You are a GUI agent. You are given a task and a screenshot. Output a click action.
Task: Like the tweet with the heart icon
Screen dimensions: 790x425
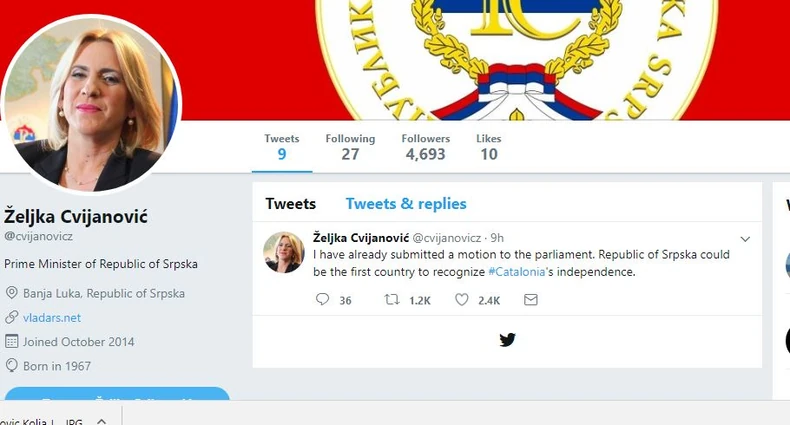click(462, 299)
